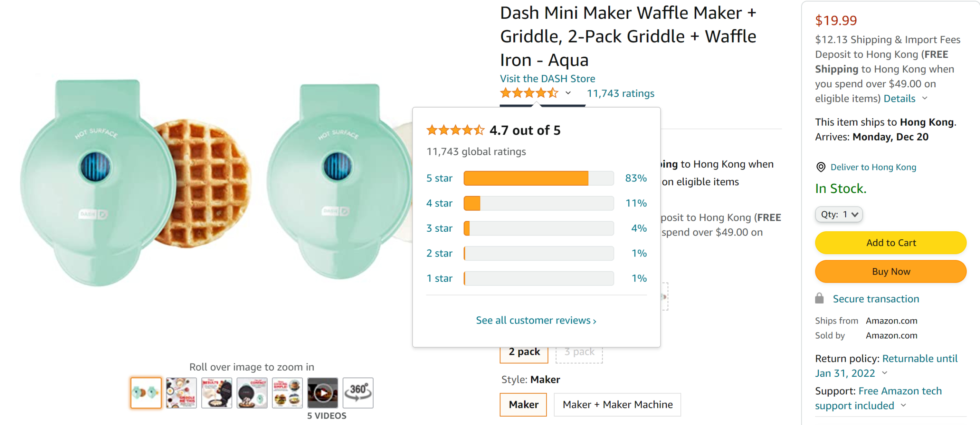This screenshot has height=425, width=980.
Task: Click See all customer reviews
Action: click(536, 320)
